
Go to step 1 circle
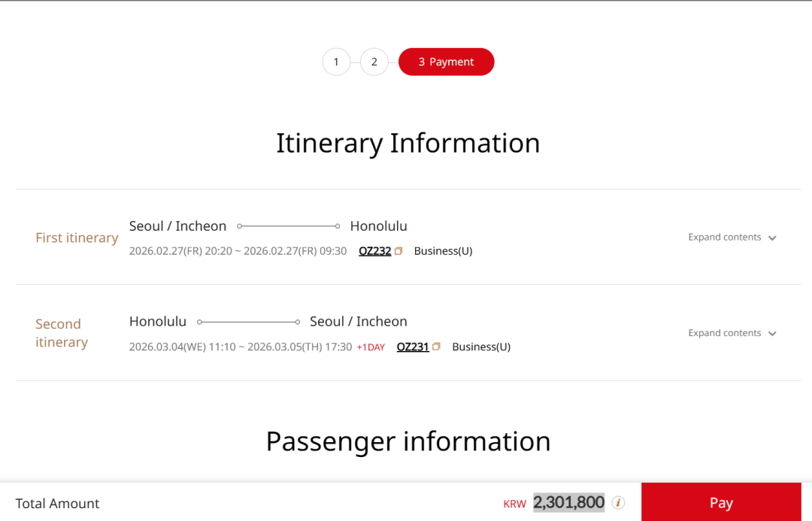(336, 62)
